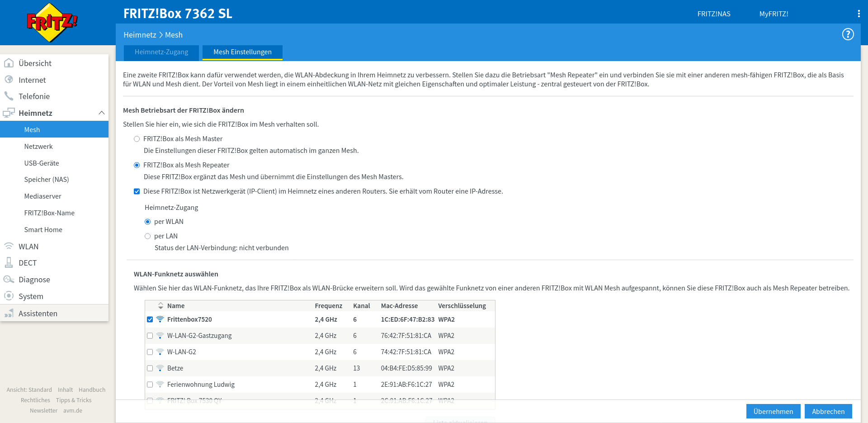868x423 pixels.
Task: Sort network list by Name arrows
Action: pyautogui.click(x=160, y=306)
